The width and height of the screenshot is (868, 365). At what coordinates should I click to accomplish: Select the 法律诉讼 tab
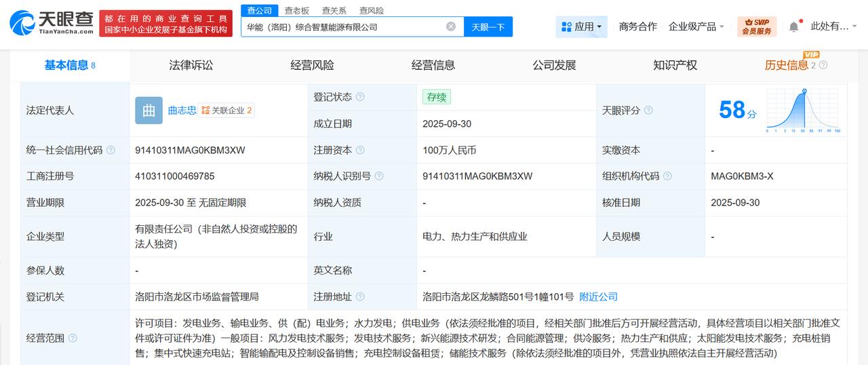pyautogui.click(x=191, y=65)
